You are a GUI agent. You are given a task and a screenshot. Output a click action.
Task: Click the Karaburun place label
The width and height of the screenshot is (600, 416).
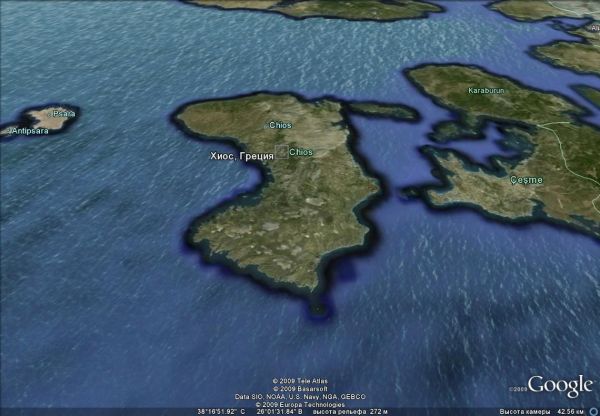[487, 91]
